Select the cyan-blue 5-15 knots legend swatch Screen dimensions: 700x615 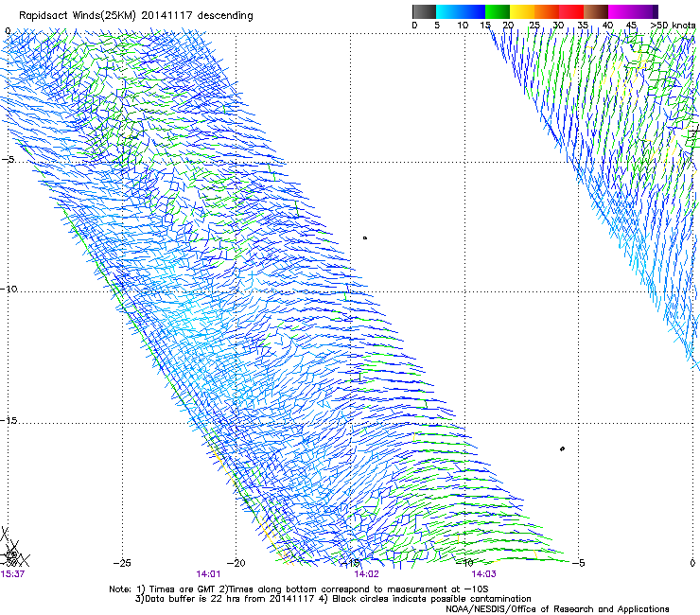tap(461, 11)
